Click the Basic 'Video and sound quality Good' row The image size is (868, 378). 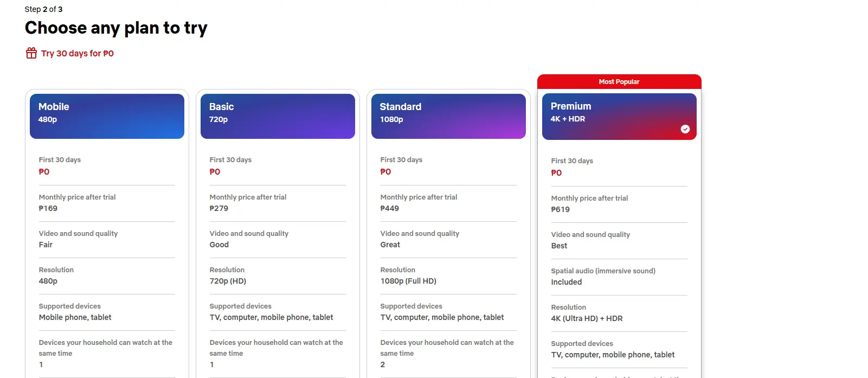click(x=278, y=239)
